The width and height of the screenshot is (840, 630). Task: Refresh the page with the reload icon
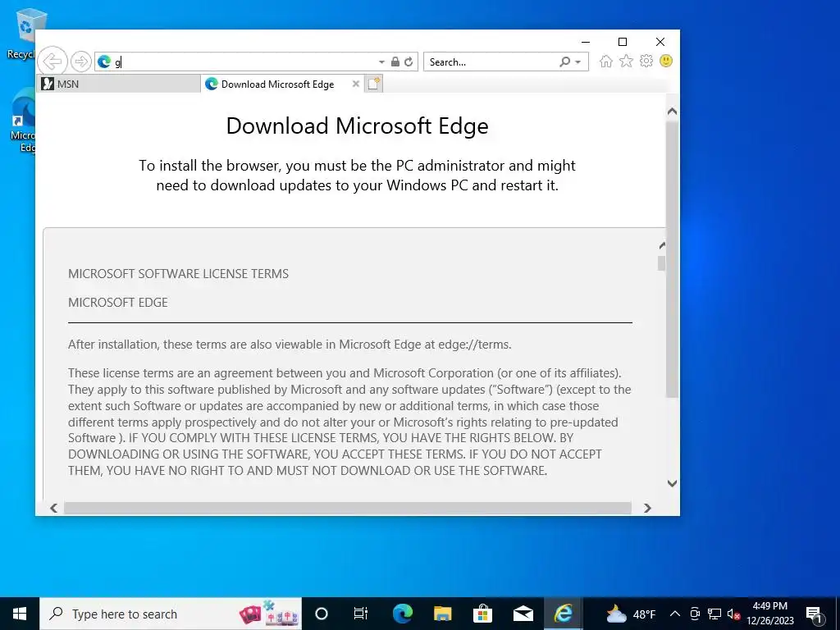click(409, 62)
